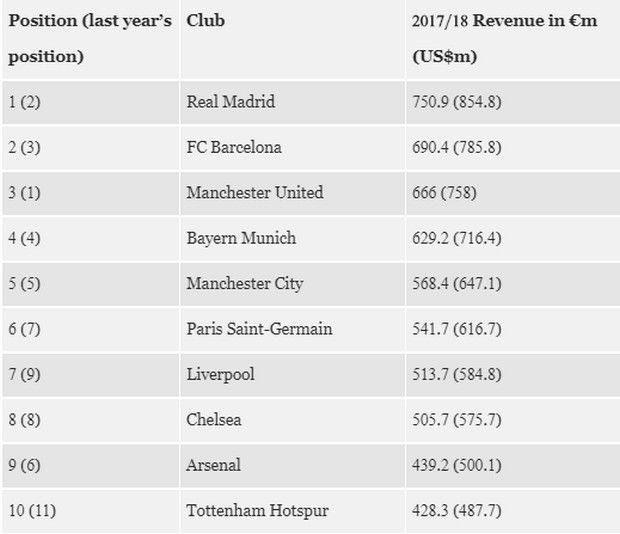Select the FC Barcelona club cell
The height and width of the screenshot is (534, 620).
(234, 147)
